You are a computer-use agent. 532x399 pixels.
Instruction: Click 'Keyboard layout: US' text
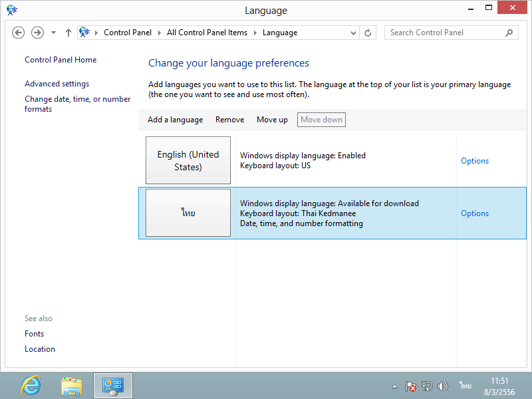click(x=275, y=166)
